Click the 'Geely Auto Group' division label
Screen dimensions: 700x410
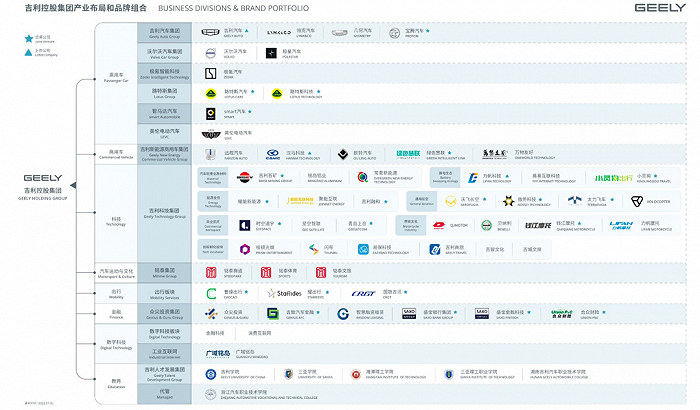pos(165,33)
